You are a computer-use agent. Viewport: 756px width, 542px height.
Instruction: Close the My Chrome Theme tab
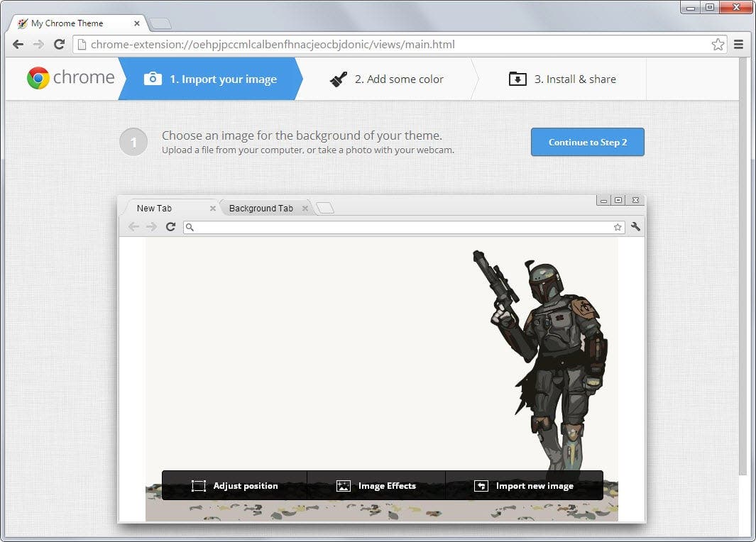(137, 23)
